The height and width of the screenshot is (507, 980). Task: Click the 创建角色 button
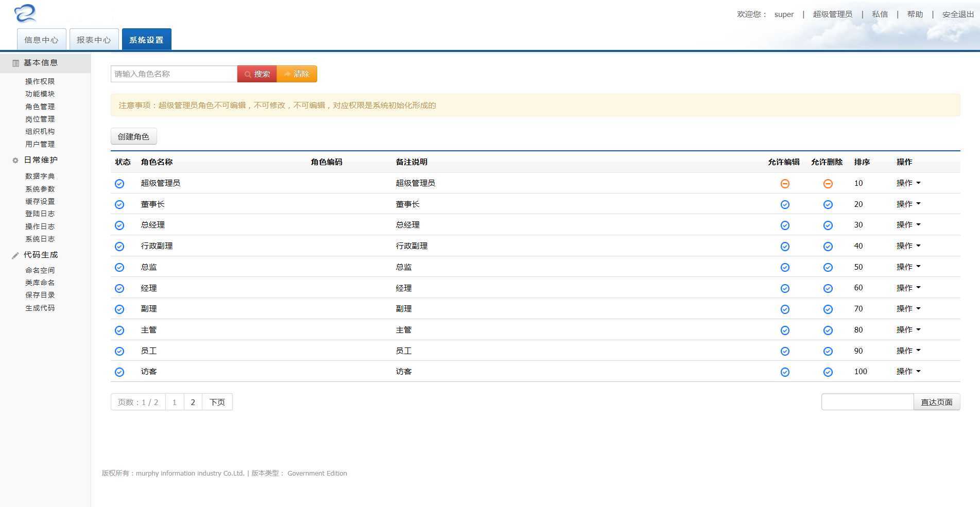pyautogui.click(x=133, y=137)
